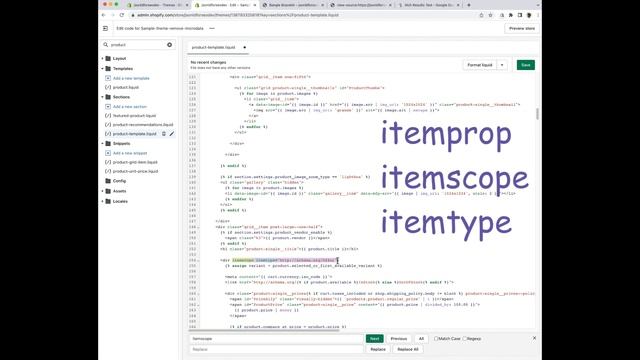
Task: Clear the file search with the X icon
Action: 169,45
